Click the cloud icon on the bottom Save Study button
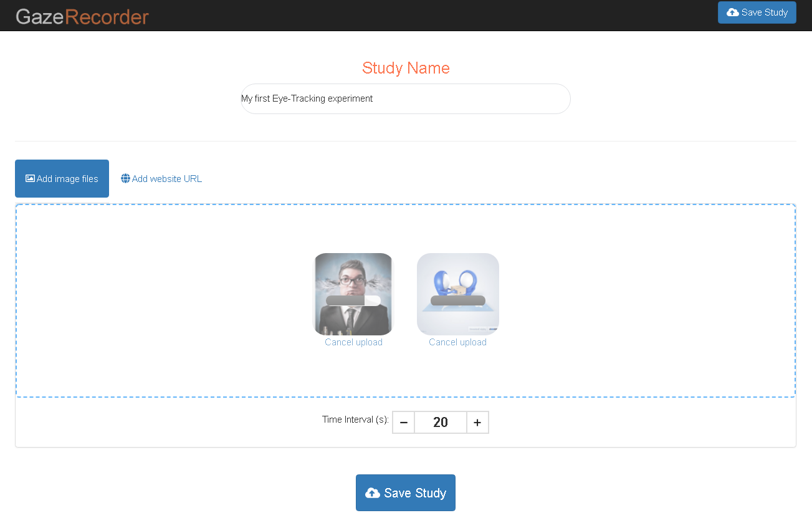 [373, 492]
